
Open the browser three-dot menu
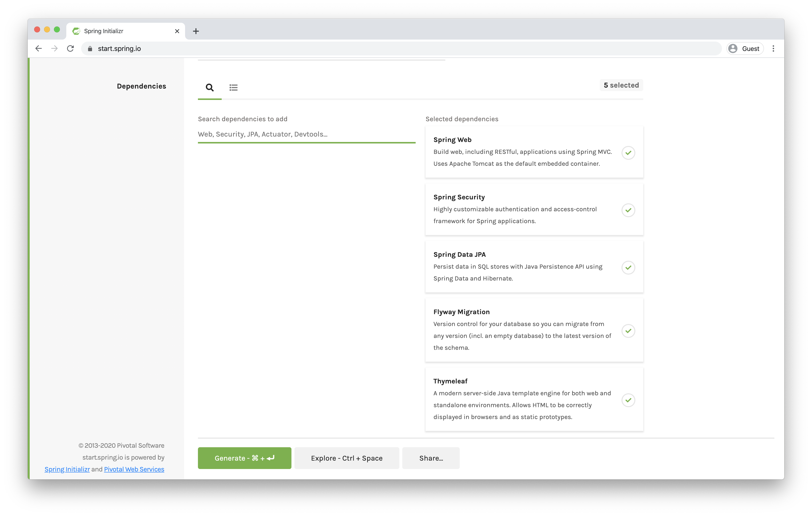773,48
